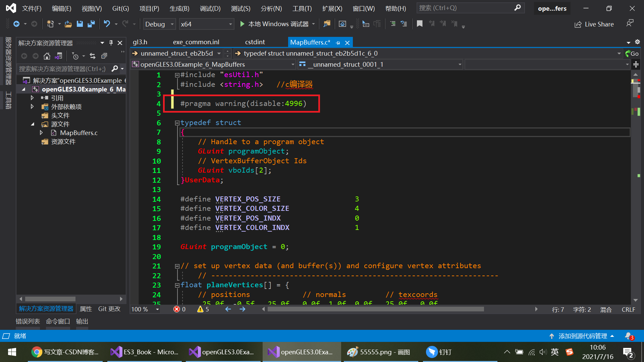Toggle the bookmark icon in toolbar

pos(420,24)
